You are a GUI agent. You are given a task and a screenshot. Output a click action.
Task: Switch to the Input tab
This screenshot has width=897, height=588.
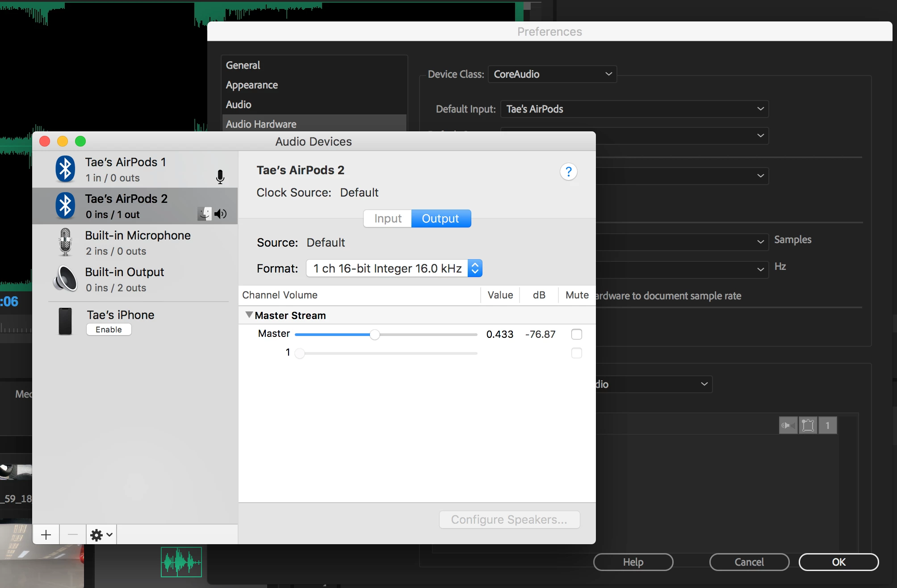click(388, 218)
